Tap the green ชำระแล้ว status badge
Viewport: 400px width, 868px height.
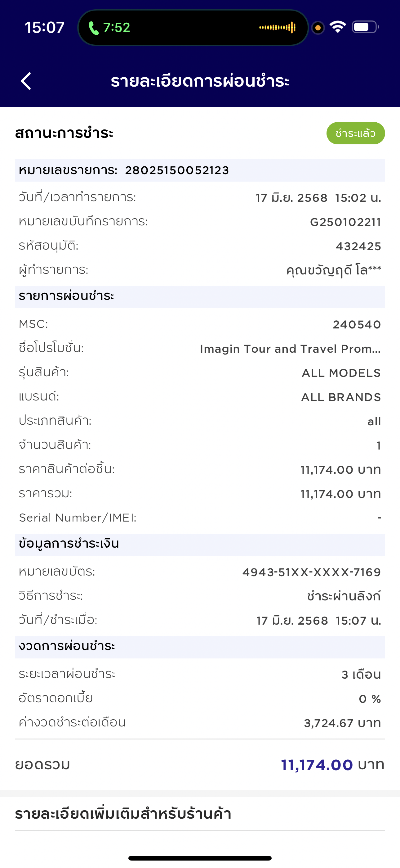(355, 133)
